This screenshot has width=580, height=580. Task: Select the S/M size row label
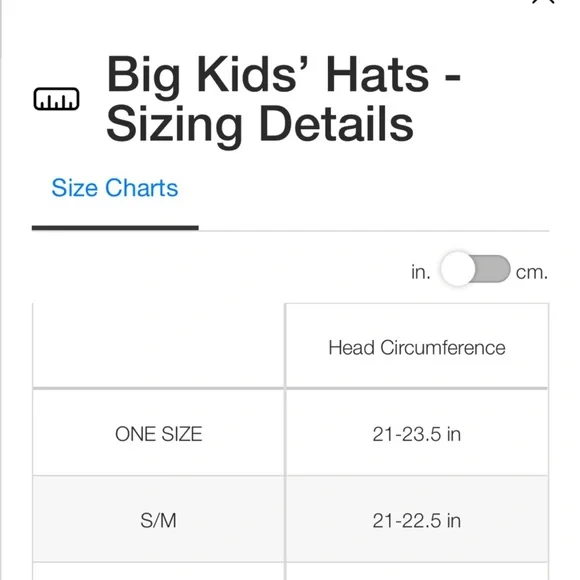158,521
